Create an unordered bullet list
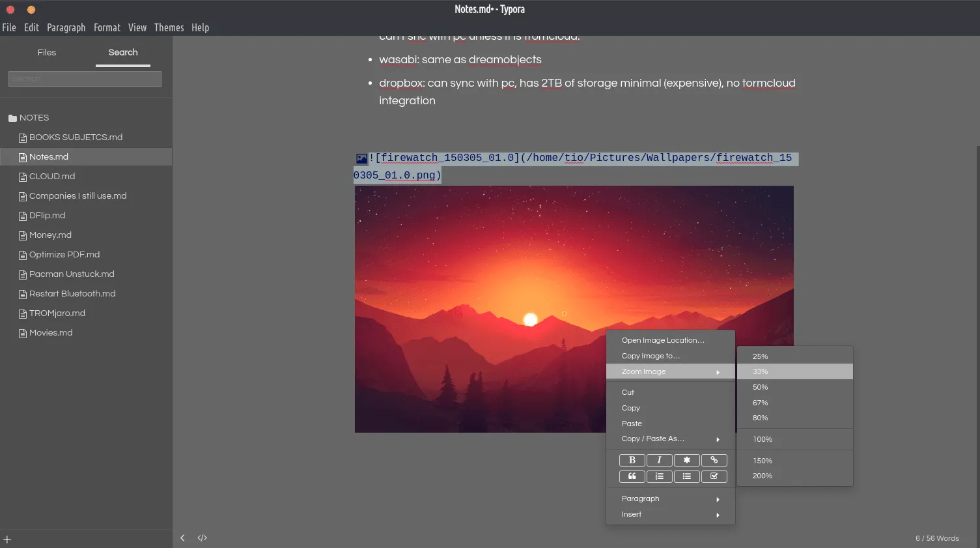The width and height of the screenshot is (980, 548). (x=686, y=476)
